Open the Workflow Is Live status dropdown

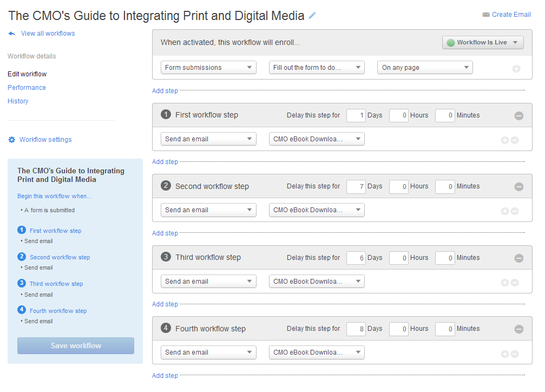(x=483, y=43)
